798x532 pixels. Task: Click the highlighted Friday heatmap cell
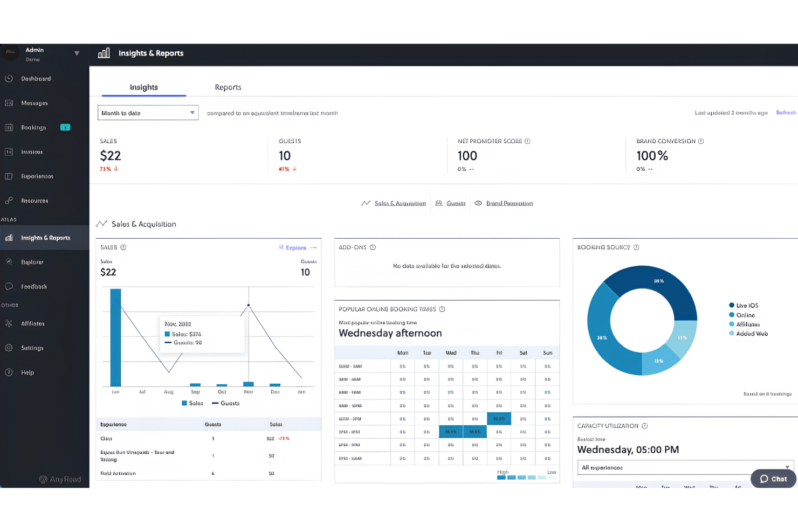pos(499,418)
